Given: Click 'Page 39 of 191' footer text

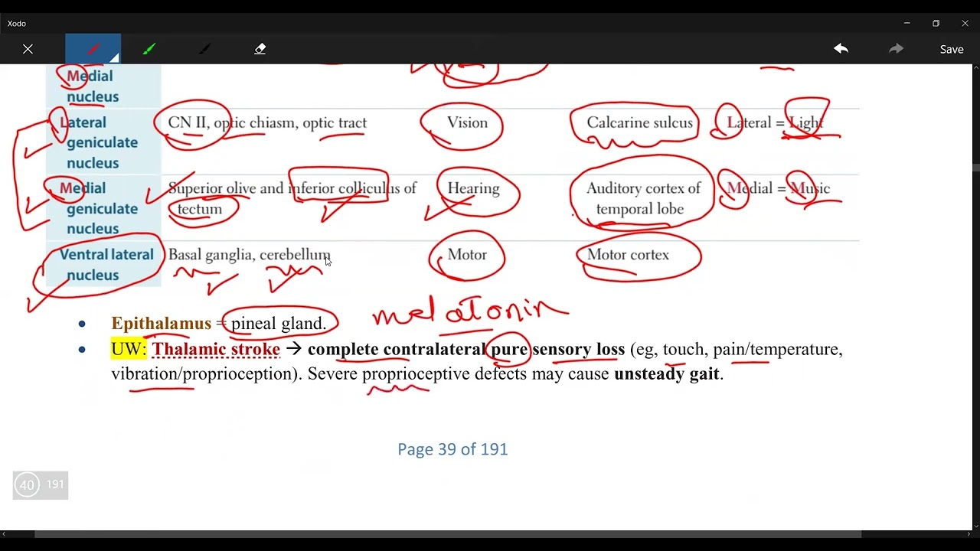Looking at the screenshot, I should (452, 449).
